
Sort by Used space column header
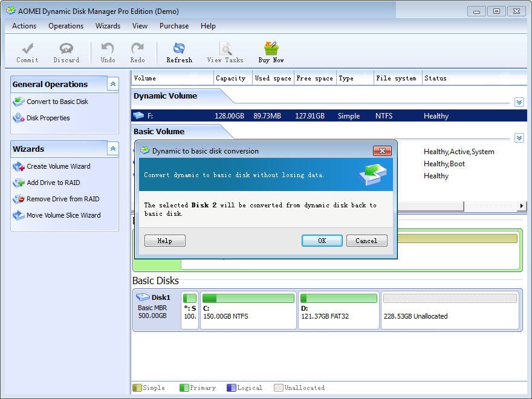click(273, 78)
